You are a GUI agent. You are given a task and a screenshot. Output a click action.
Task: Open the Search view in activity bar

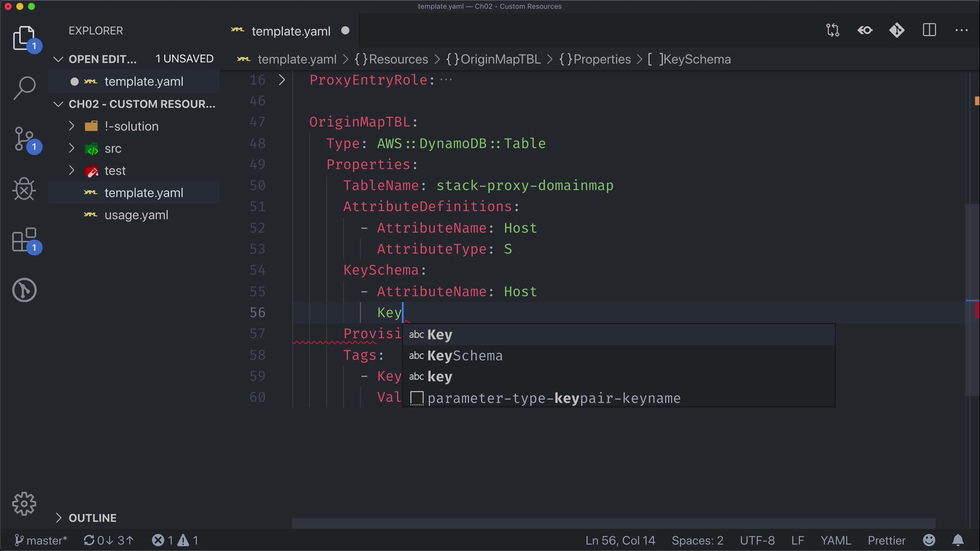point(24,88)
